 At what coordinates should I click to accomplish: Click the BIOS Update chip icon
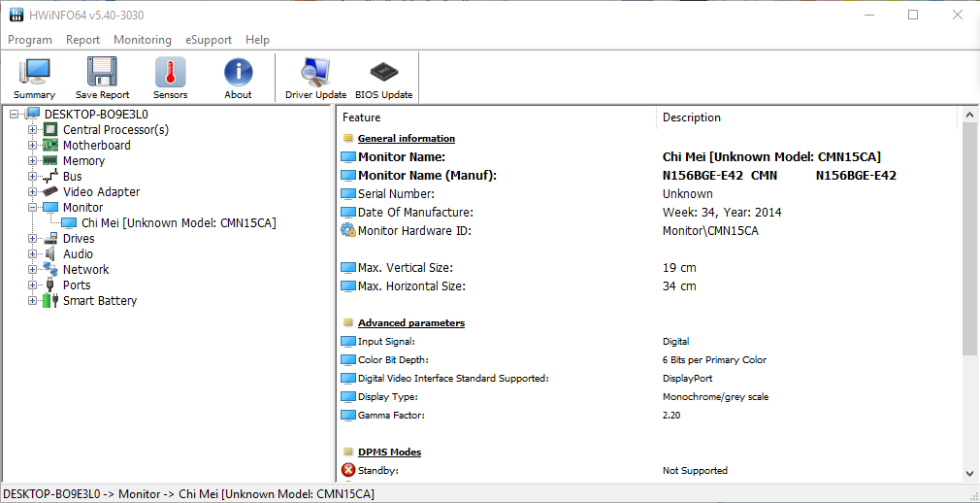click(x=383, y=72)
